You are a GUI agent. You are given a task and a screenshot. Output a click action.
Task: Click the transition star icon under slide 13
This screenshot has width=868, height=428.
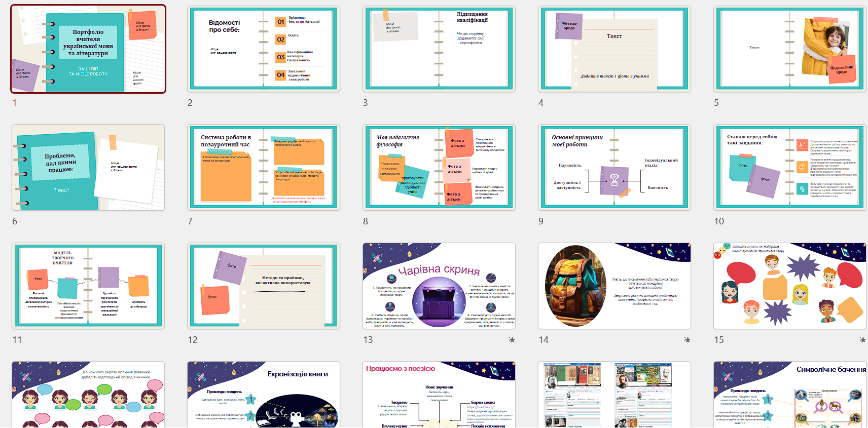[x=512, y=340]
